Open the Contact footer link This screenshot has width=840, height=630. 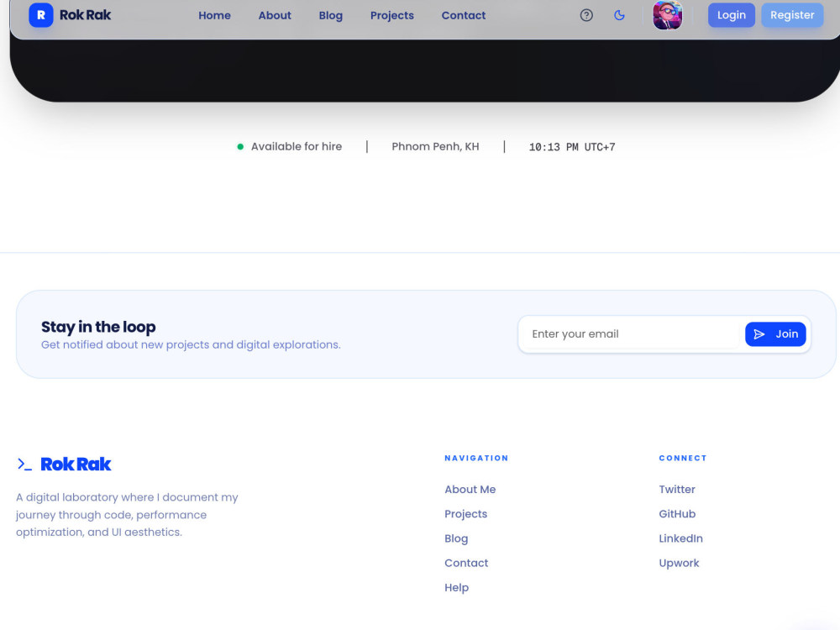click(x=466, y=563)
